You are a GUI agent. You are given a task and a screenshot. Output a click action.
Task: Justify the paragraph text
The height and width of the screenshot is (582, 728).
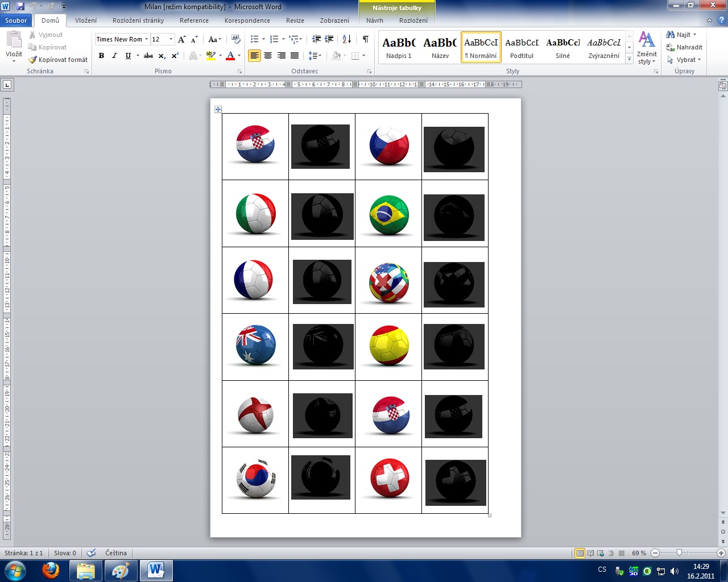pos(295,56)
